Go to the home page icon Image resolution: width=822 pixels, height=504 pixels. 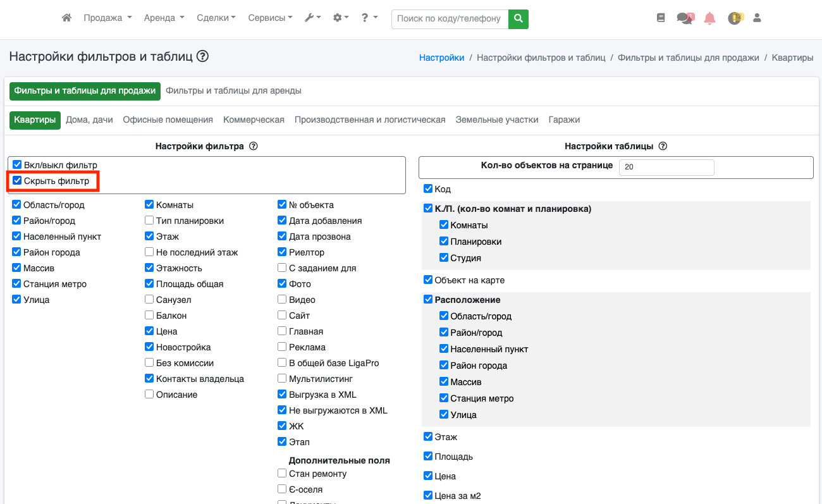pos(66,18)
